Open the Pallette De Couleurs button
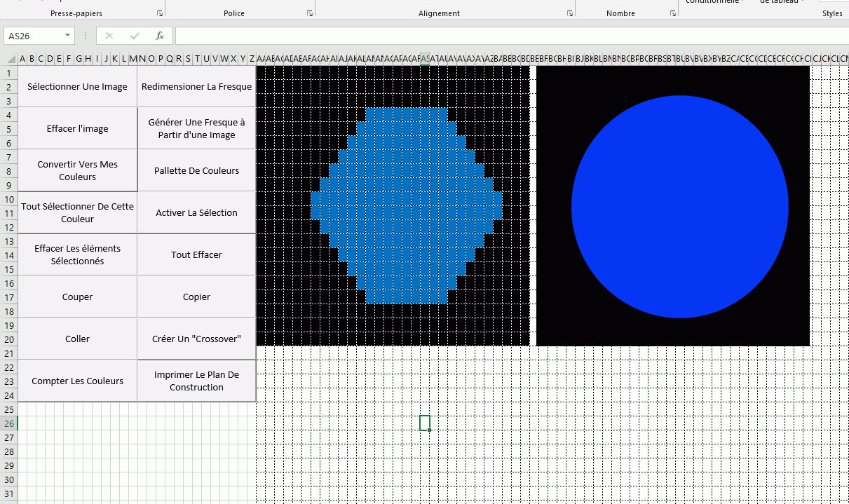The image size is (849, 504). pos(196,170)
